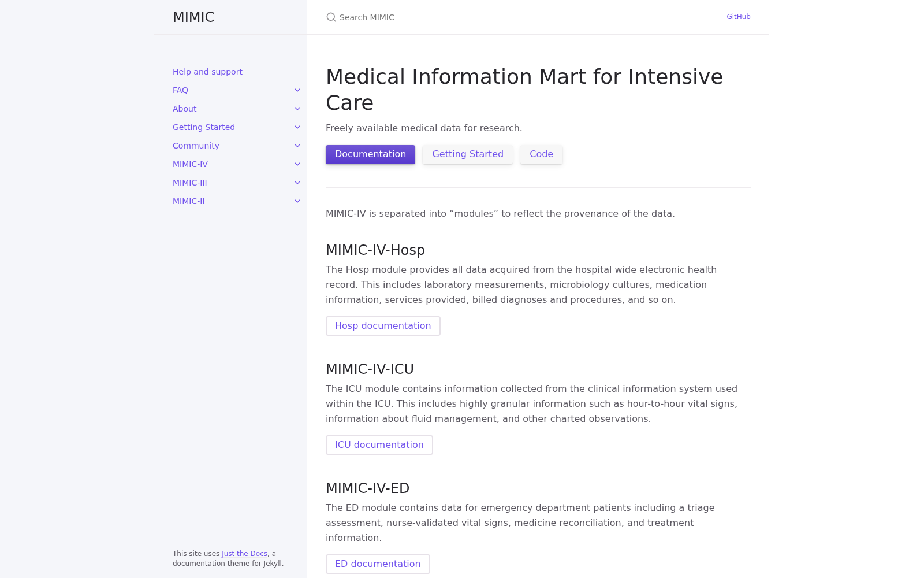Open the MIMIC-II sidebar link
The width and height of the screenshot is (924, 578).
[188, 201]
